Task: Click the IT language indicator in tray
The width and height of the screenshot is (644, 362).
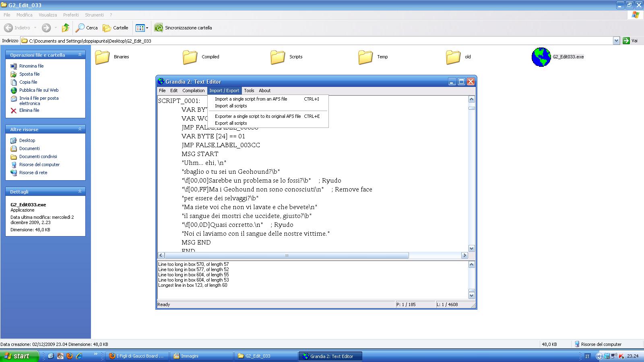Action: [587, 356]
